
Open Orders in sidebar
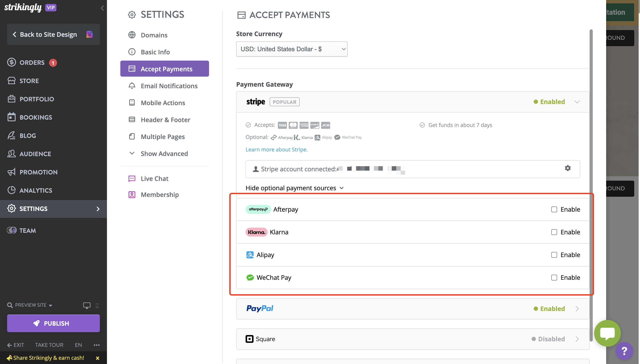coord(32,63)
